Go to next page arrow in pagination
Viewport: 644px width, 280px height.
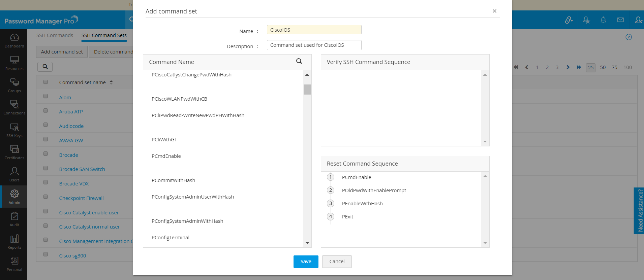click(x=568, y=67)
